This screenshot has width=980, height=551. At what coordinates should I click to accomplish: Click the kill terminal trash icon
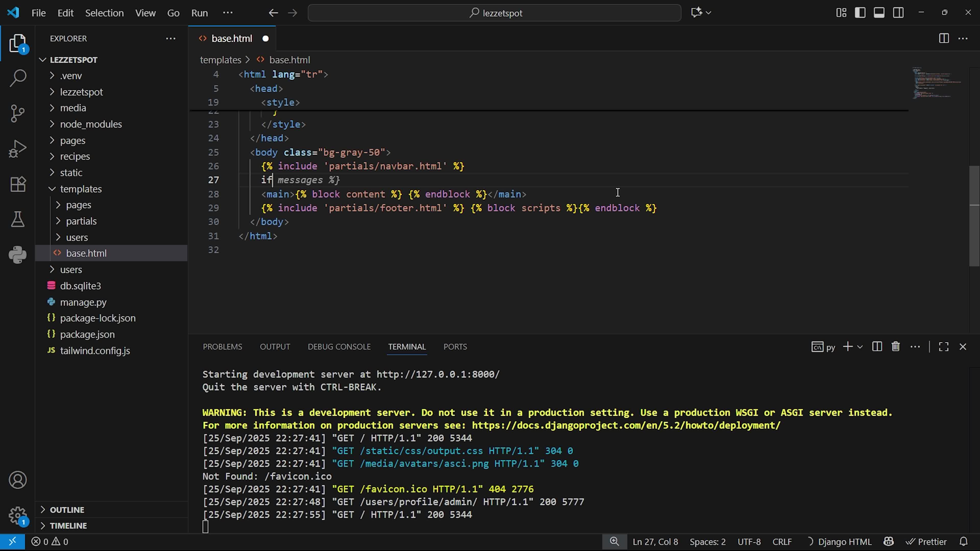[896, 347]
